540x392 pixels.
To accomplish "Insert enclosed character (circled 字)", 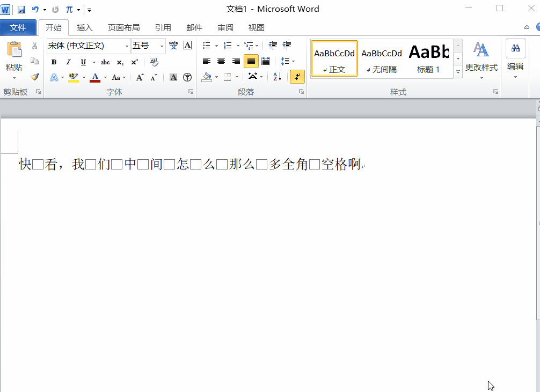I will 187,77.
